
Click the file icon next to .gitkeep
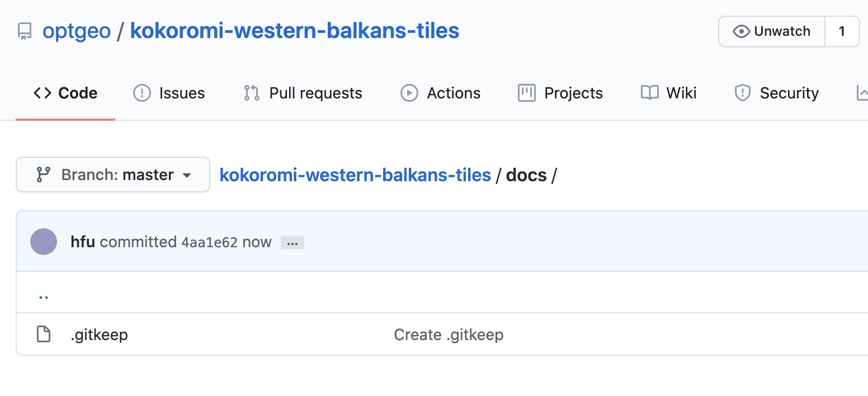coord(43,334)
